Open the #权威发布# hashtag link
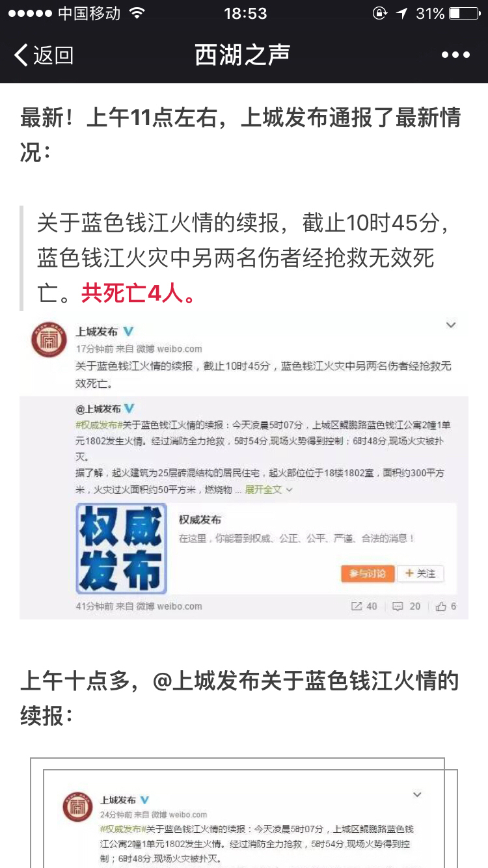 coord(98,426)
